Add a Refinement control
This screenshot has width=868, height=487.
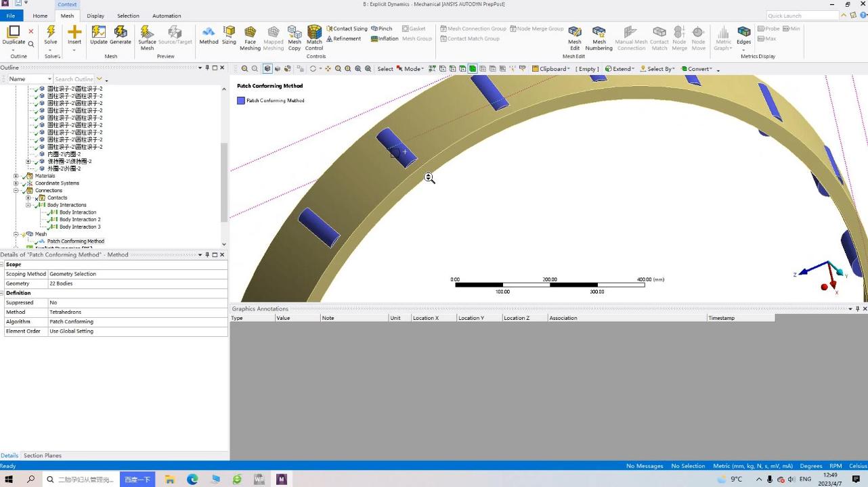click(344, 39)
